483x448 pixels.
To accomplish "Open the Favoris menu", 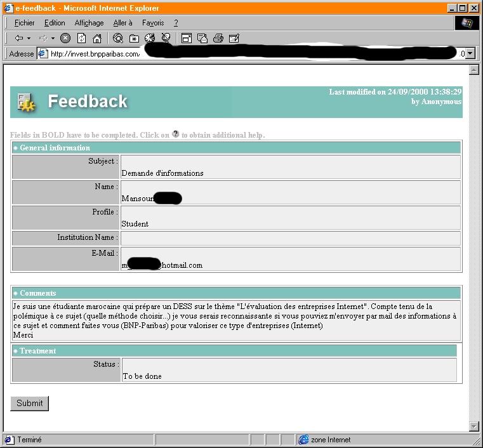I will [x=153, y=23].
